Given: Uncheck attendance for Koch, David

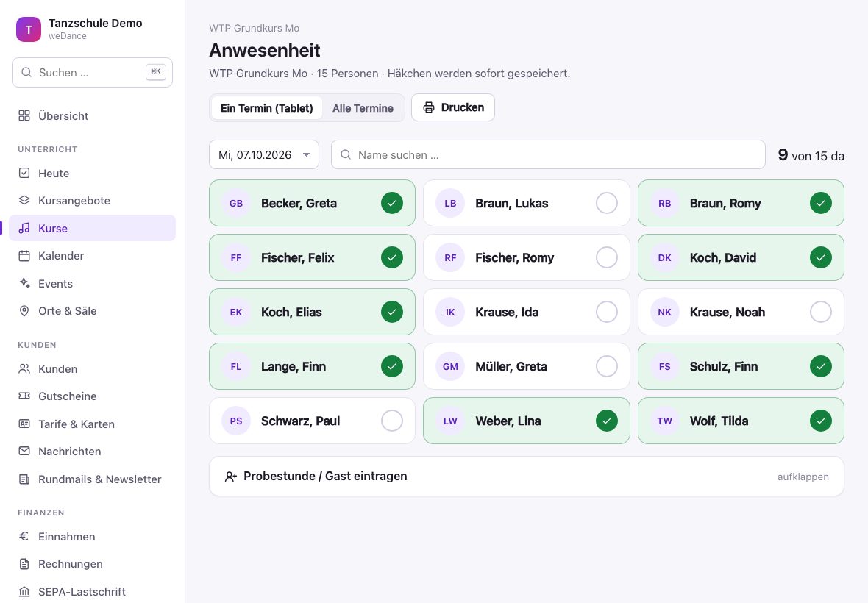Looking at the screenshot, I should (821, 257).
